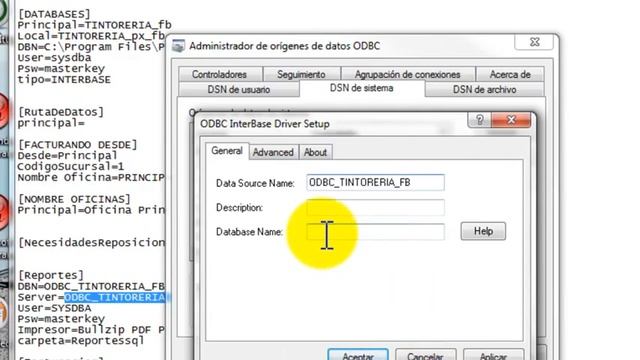Click the question mark help icon
Viewport: 640px width, 360px height.
coord(480,120)
